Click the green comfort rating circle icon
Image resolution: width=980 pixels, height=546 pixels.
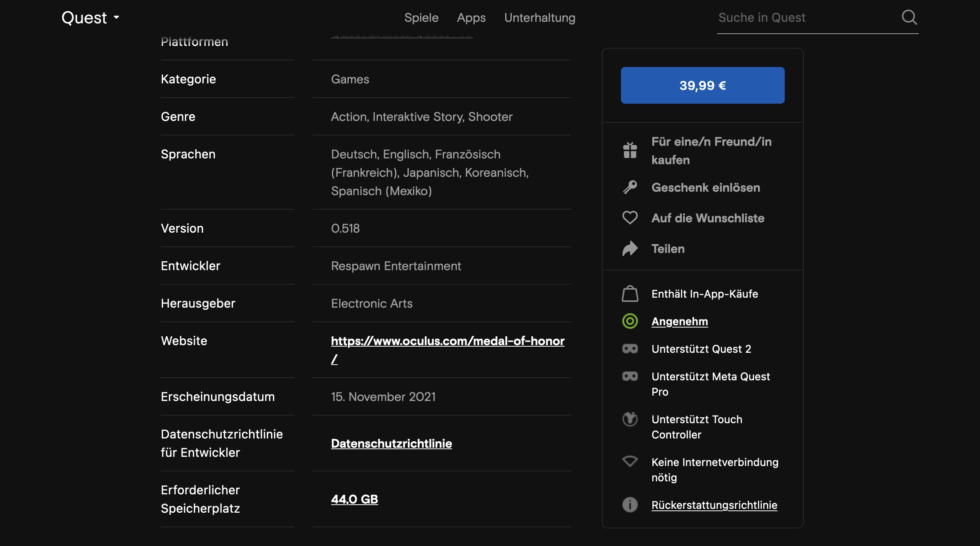point(630,321)
